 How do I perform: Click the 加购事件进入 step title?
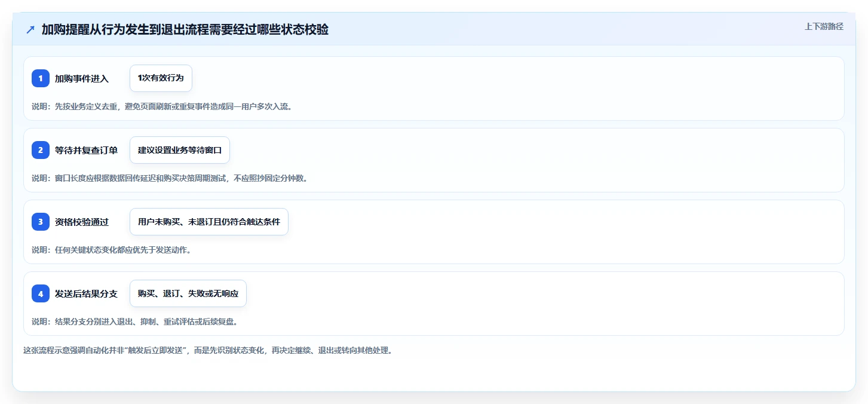(x=82, y=78)
